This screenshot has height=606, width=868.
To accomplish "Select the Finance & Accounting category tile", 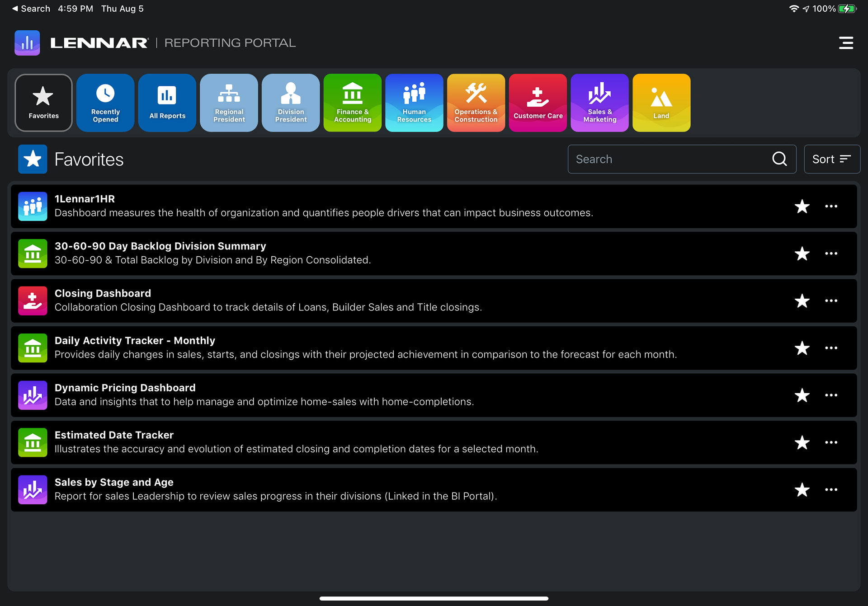I will 353,103.
